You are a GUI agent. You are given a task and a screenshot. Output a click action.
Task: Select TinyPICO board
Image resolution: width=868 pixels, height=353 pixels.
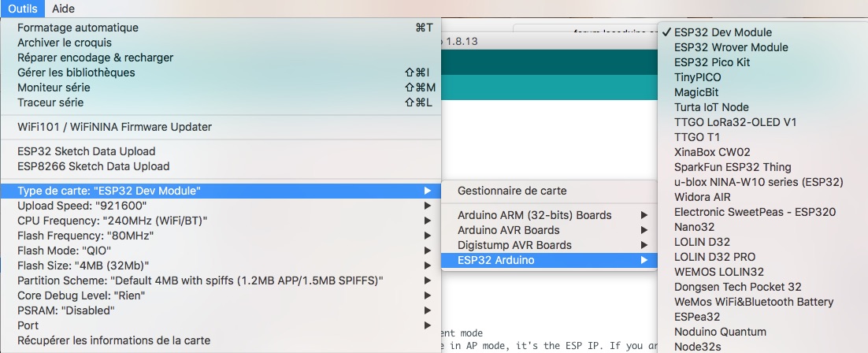pyautogui.click(x=762, y=77)
